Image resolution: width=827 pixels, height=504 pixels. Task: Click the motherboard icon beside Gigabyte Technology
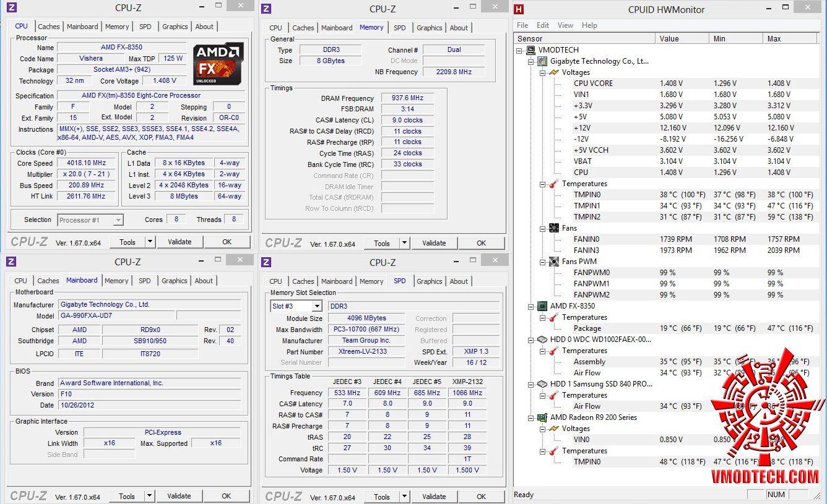click(543, 61)
